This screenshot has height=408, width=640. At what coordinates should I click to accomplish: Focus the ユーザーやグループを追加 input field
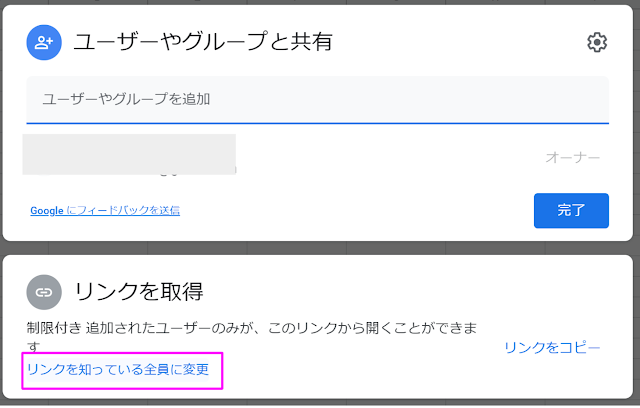[318, 100]
